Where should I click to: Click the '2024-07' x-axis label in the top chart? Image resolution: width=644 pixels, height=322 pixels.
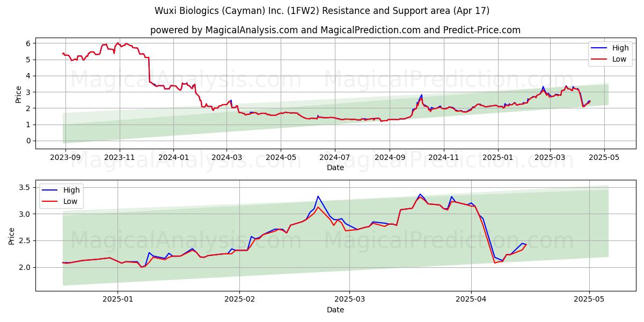(x=335, y=158)
